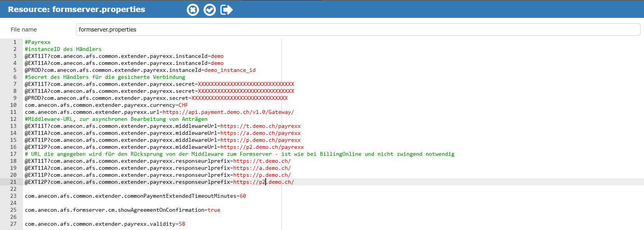This screenshot has height=230, width=644.
Task: Click the 'File name' label
Action: click(x=24, y=30)
